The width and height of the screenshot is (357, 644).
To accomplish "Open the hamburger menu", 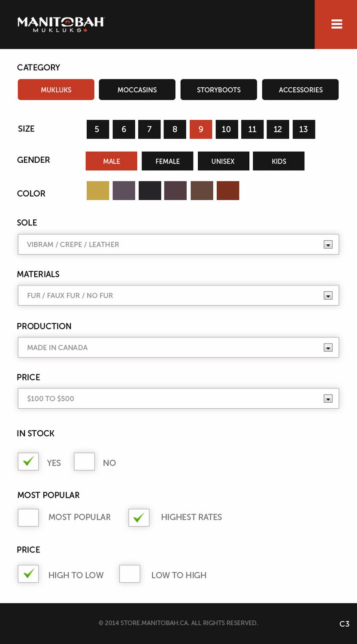I will click(x=336, y=24).
